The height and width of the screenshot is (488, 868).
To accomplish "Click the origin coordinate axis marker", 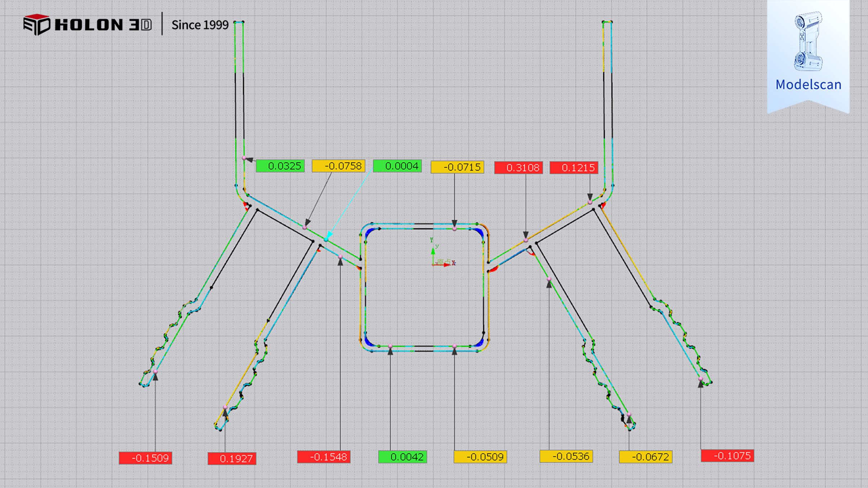I will [x=434, y=264].
